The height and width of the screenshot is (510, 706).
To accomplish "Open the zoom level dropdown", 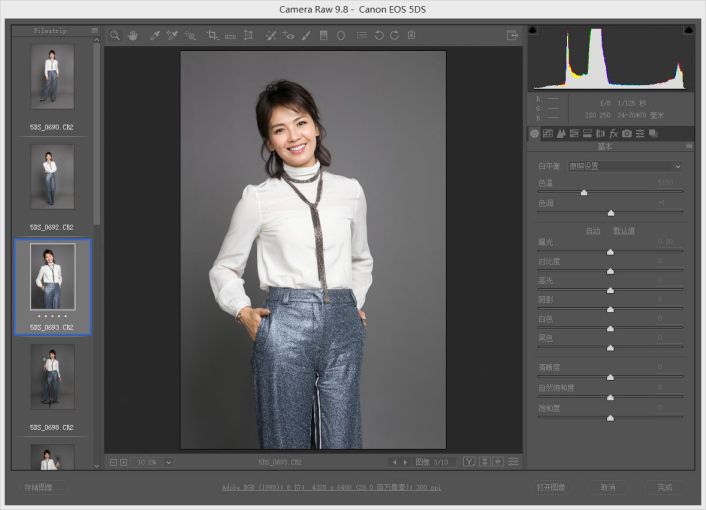I will (168, 462).
